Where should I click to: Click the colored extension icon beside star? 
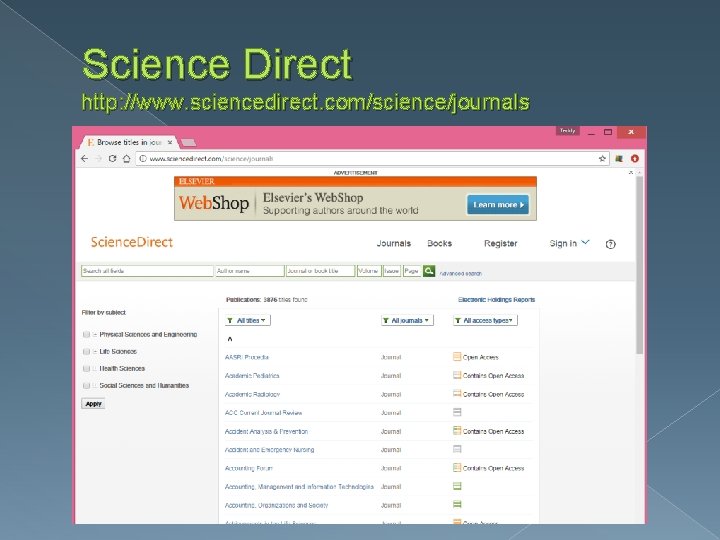coord(619,158)
